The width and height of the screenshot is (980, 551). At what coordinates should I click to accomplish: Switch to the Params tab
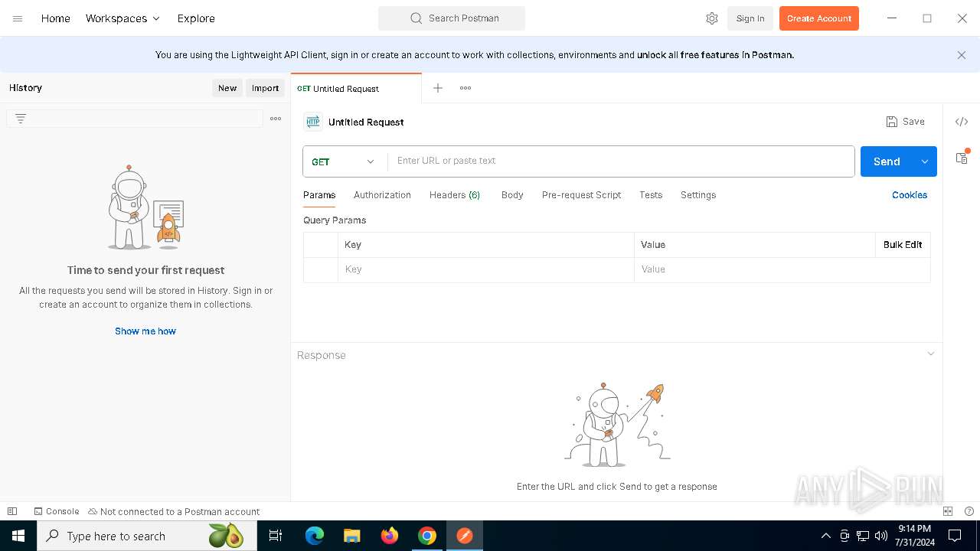[x=319, y=195]
